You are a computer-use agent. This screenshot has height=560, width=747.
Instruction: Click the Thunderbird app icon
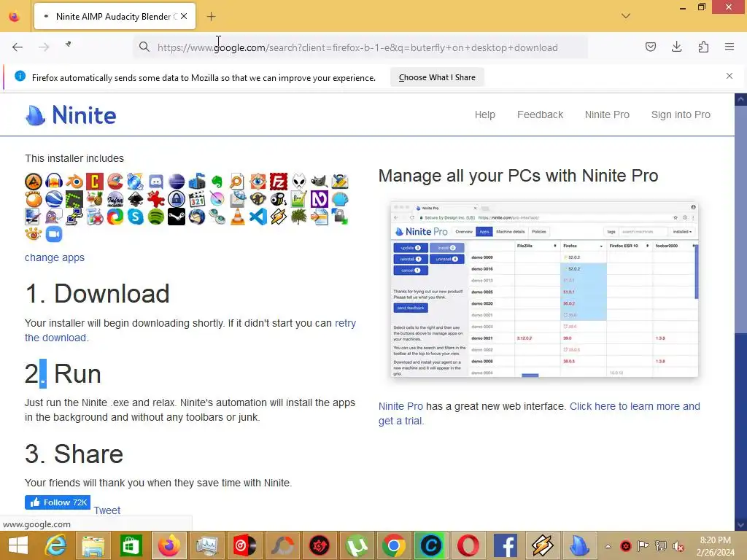[x=197, y=217]
